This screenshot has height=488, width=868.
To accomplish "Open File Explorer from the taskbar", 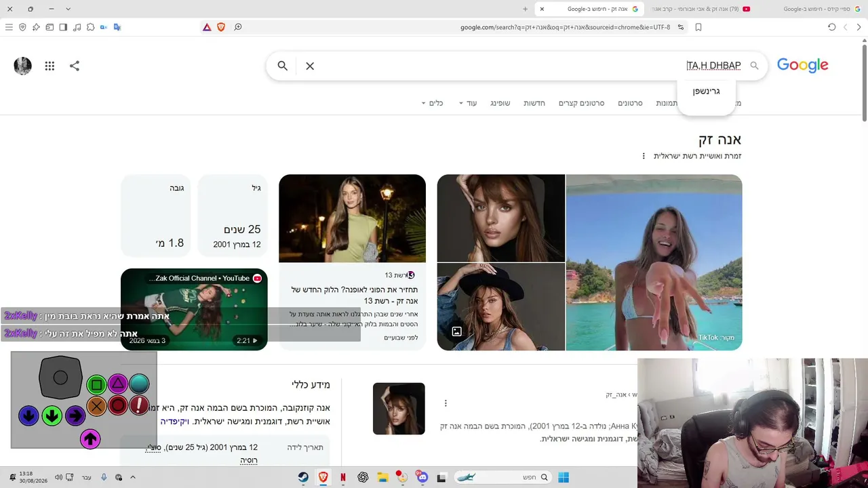I will pyautogui.click(x=382, y=477).
